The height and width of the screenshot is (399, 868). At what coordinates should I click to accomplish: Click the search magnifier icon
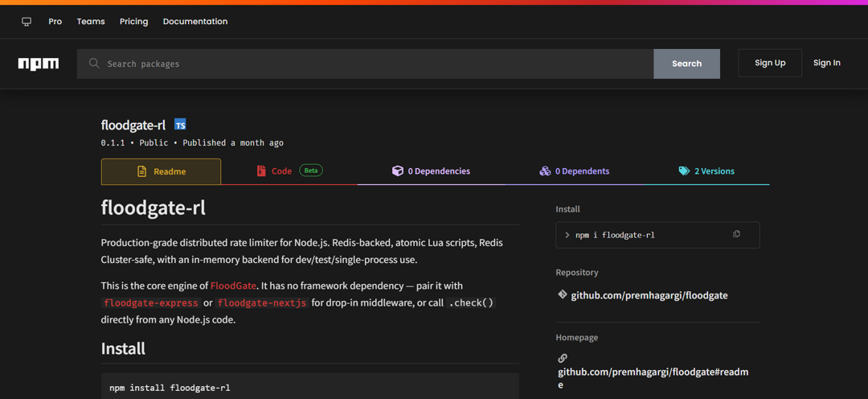(94, 64)
